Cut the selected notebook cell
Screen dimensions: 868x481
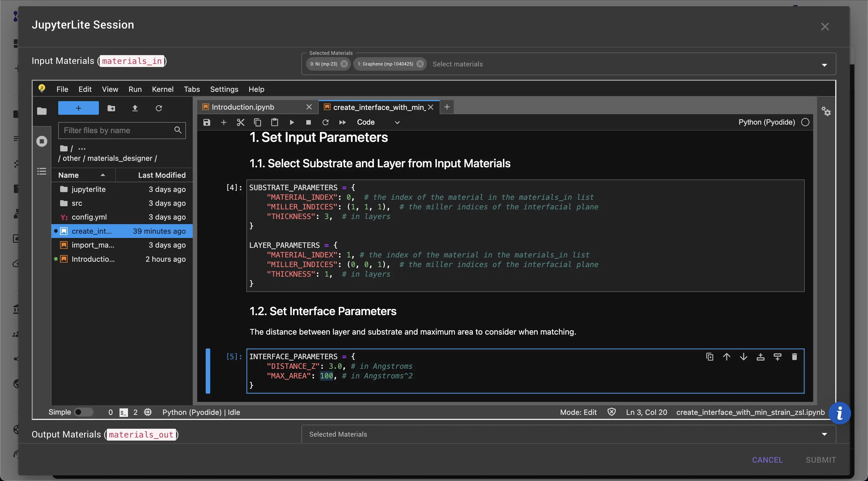tap(240, 122)
